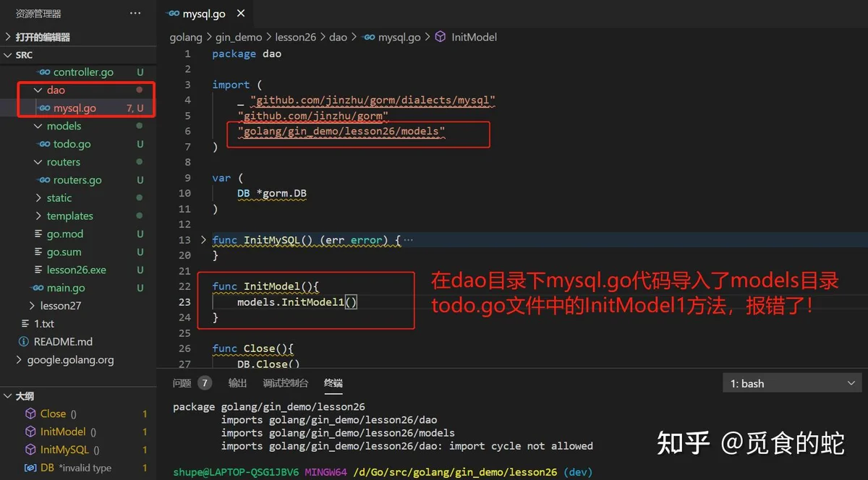
Task: Collapse the dao folder
Action: pyautogui.click(x=56, y=90)
